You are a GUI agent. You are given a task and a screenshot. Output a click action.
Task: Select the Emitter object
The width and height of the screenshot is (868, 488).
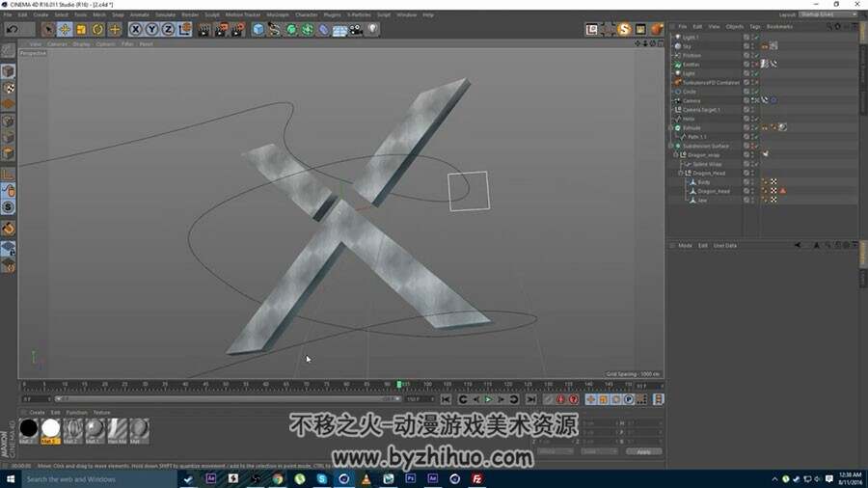[691, 65]
